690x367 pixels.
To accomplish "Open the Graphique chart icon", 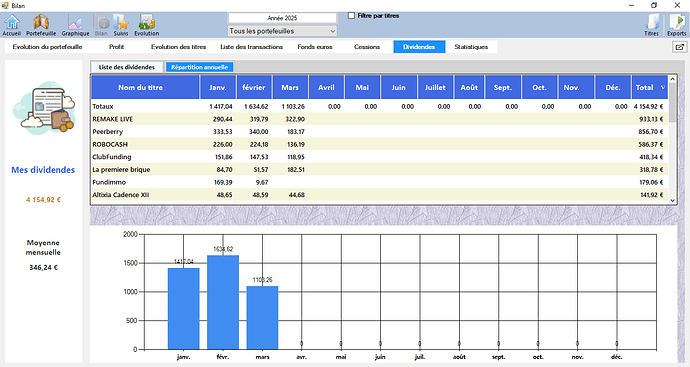I will (x=75, y=25).
